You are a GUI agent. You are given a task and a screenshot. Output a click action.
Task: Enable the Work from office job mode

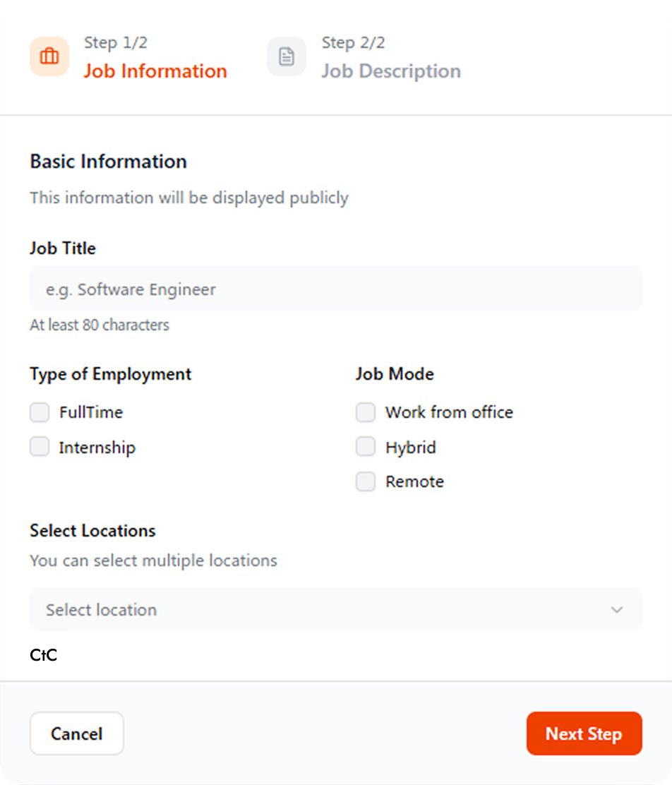(366, 412)
